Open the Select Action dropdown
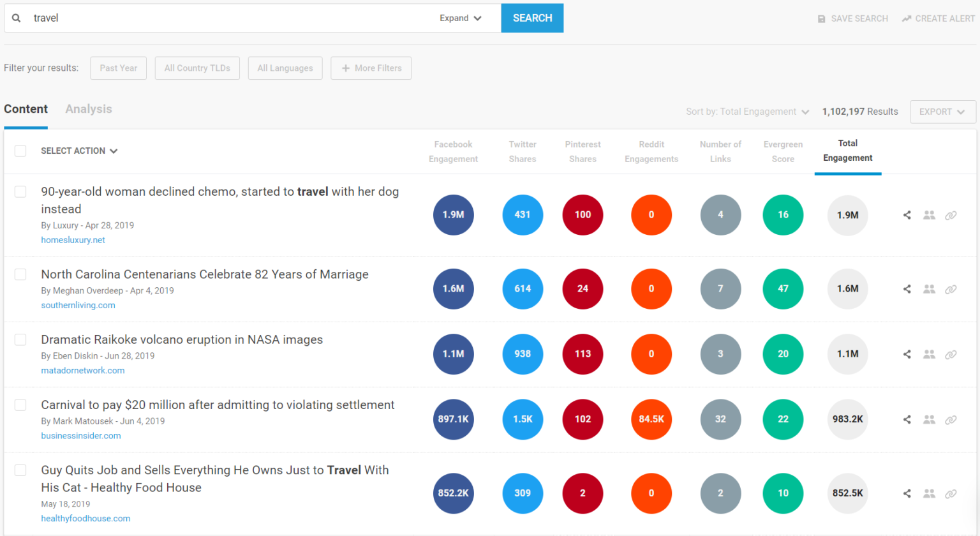 click(79, 151)
